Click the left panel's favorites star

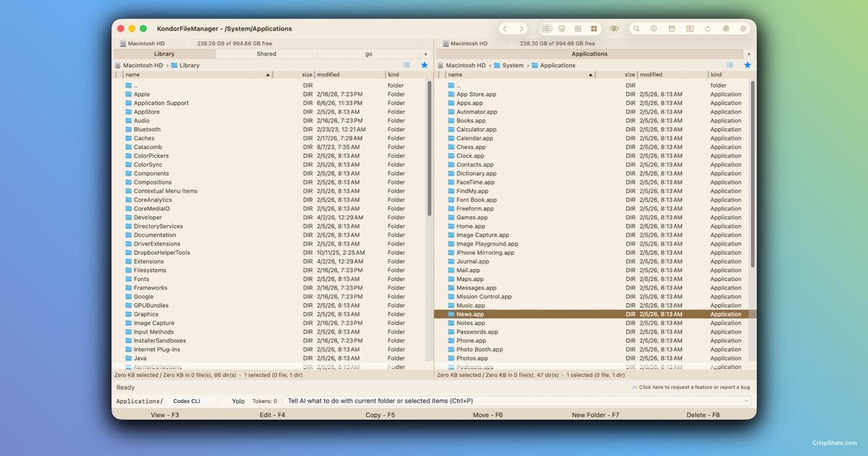tap(425, 65)
